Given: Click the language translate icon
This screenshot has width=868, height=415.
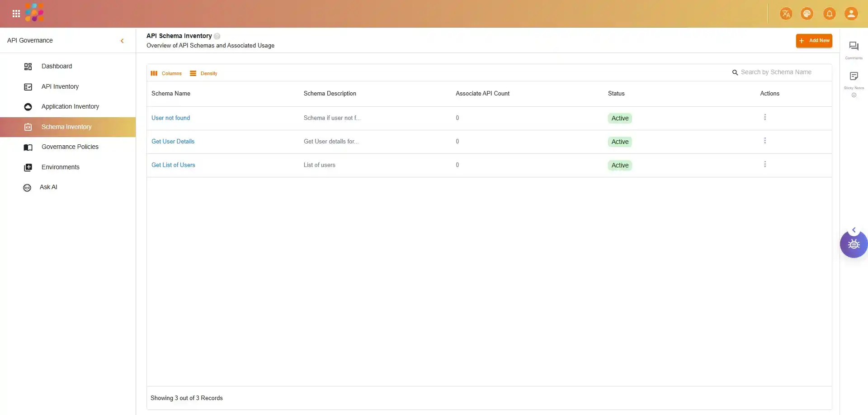Looking at the screenshot, I should [x=786, y=14].
